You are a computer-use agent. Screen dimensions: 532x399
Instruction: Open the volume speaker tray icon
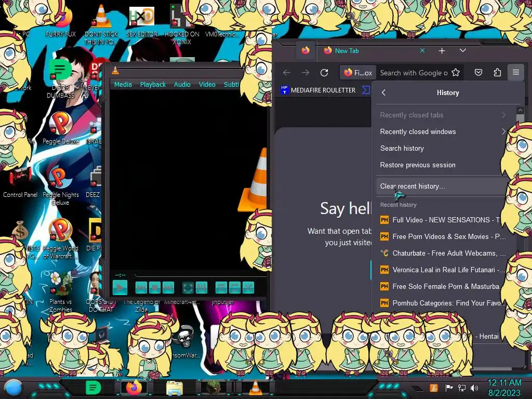[x=474, y=388]
